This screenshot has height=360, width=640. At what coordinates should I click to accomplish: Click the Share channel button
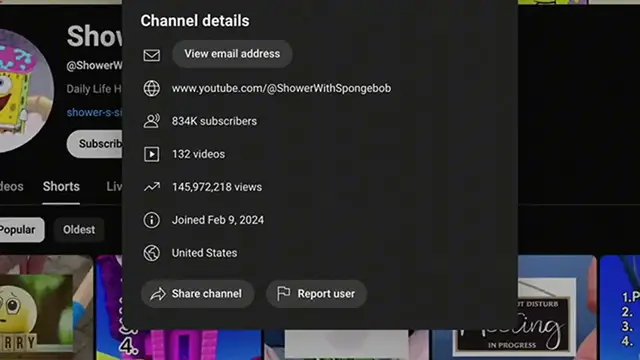tap(198, 294)
